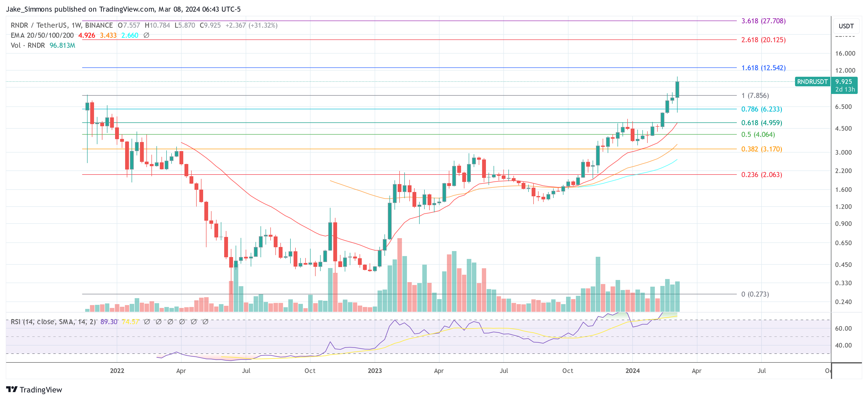Click the high value H10.784
The height and width of the screenshot is (400, 868).
coord(157,25)
